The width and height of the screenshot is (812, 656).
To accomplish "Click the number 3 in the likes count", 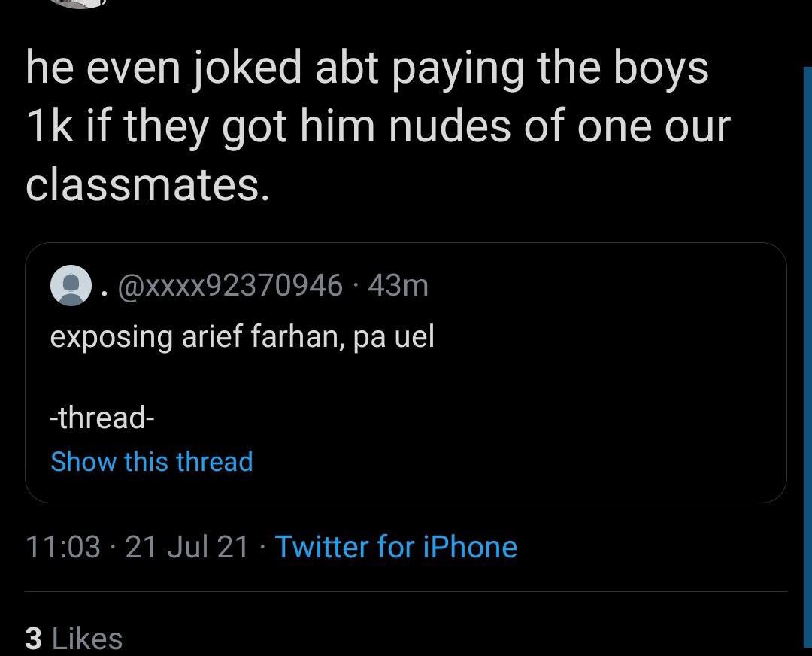I will (33, 639).
